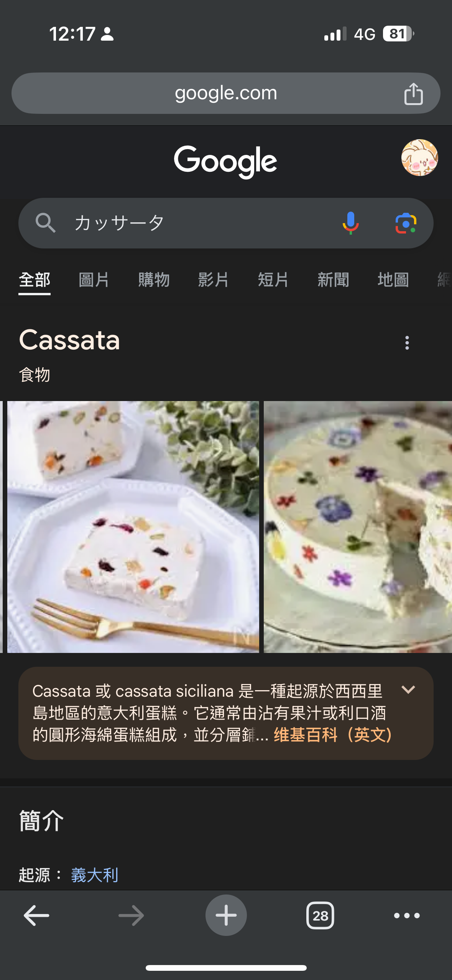
Task: Switch to the 購物 tab
Action: [154, 280]
